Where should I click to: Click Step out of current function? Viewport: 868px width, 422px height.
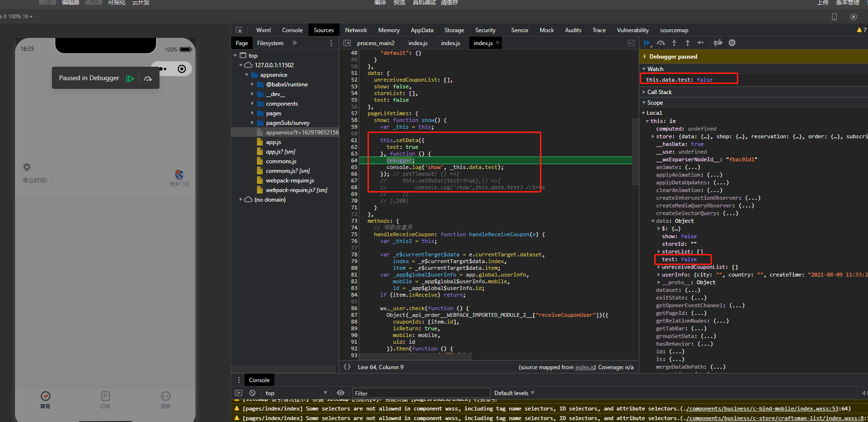point(687,43)
